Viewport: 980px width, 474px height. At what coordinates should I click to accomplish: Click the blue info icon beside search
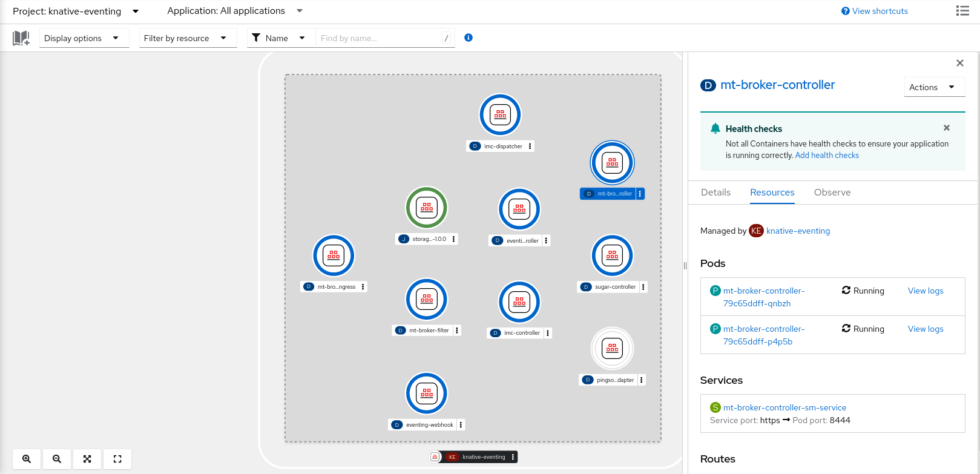(x=468, y=38)
